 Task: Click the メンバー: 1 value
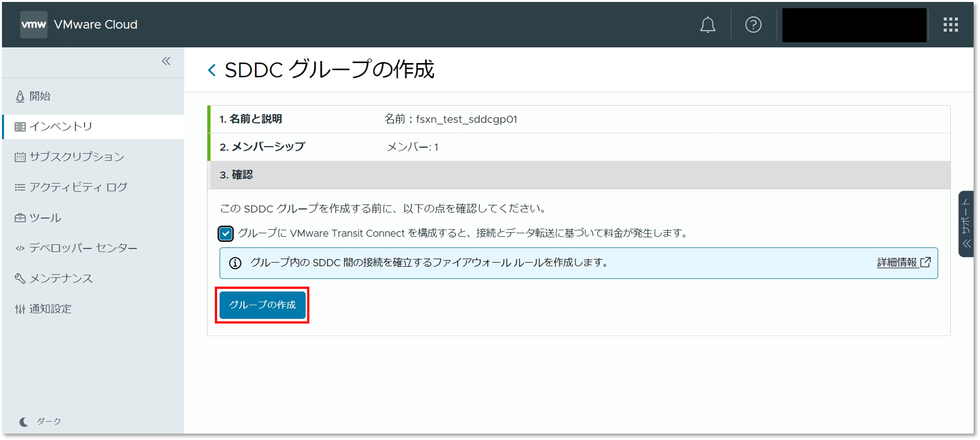point(412,147)
